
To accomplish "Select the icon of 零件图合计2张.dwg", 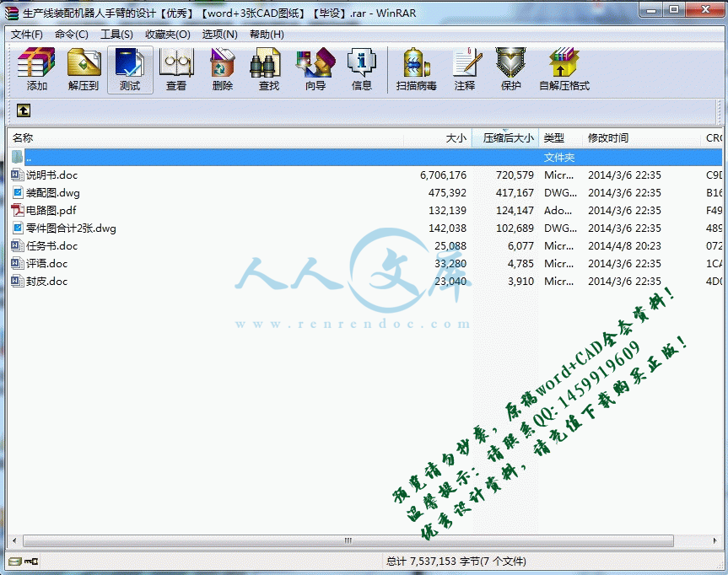I will click(x=18, y=228).
